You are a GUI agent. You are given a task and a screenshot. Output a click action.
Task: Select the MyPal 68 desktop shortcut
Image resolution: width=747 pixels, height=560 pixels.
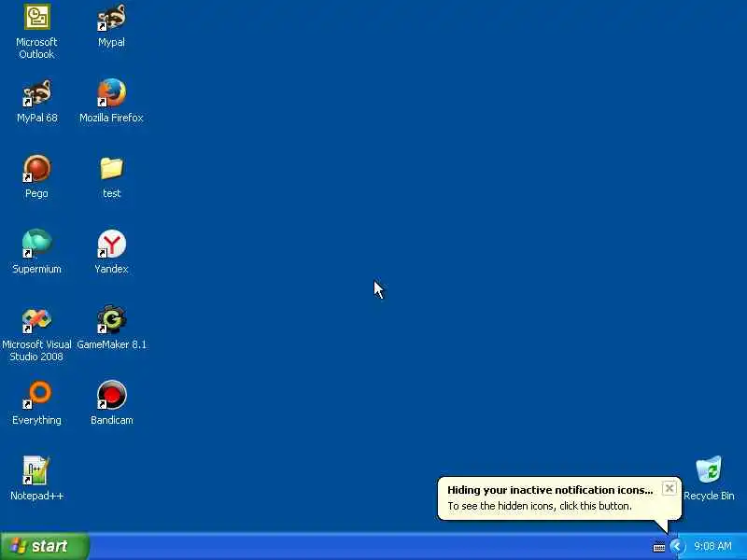[x=36, y=92]
